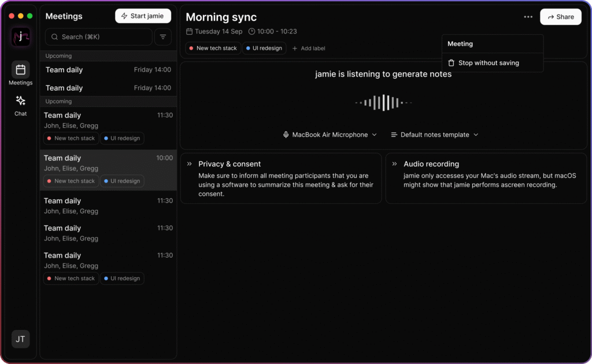Click the microphone icon near MacBook Air Microphone
Screen dimensions: 592x364
click(x=285, y=135)
